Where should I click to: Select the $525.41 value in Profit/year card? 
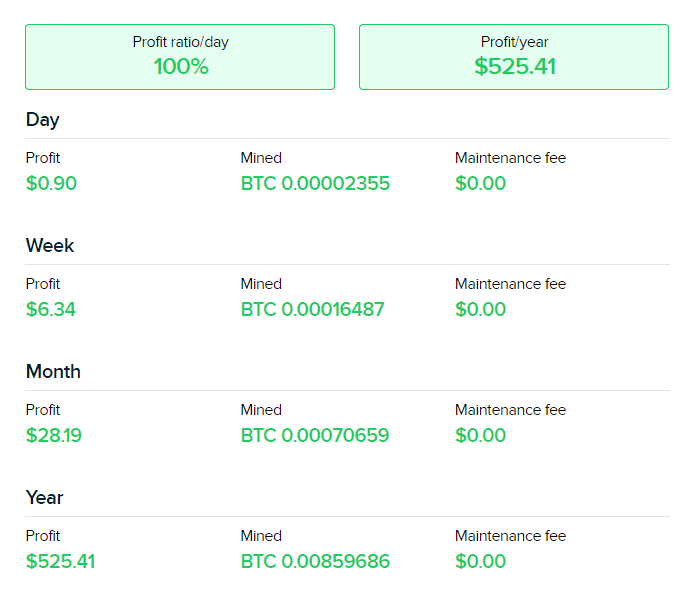tap(515, 67)
